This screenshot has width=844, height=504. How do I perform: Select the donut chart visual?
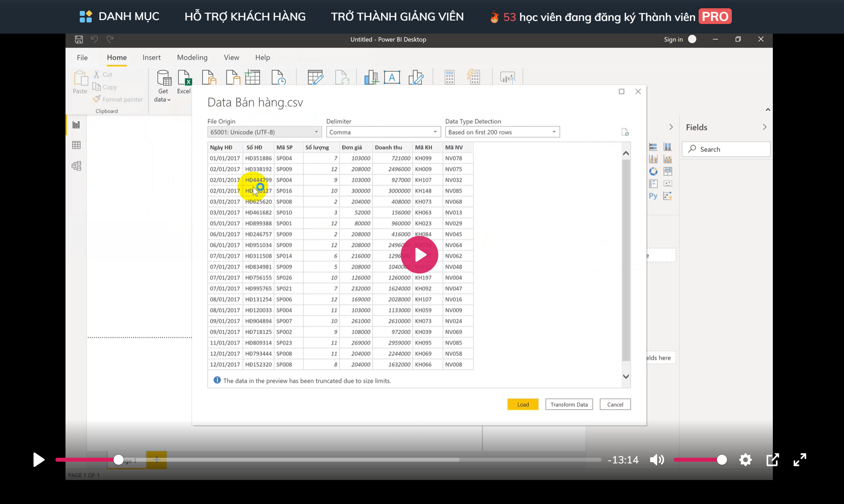tap(653, 171)
